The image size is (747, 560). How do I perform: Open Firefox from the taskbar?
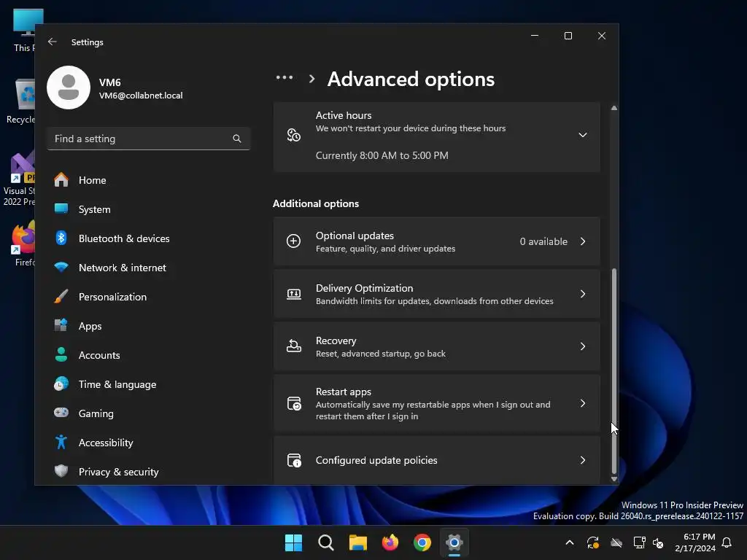(390, 542)
